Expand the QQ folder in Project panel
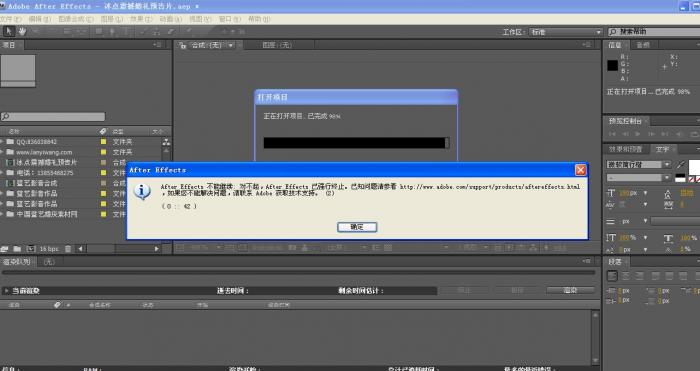This screenshot has height=371, width=700. [x=2, y=142]
